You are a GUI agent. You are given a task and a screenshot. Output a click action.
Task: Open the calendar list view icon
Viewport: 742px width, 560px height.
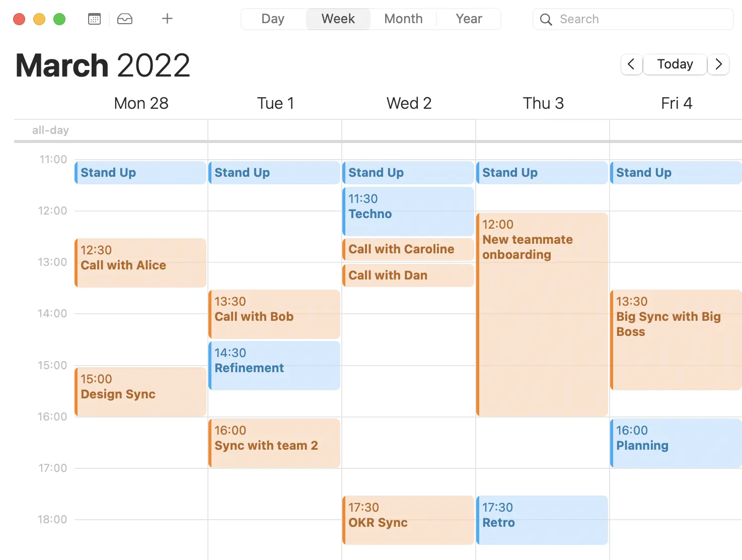[94, 19]
